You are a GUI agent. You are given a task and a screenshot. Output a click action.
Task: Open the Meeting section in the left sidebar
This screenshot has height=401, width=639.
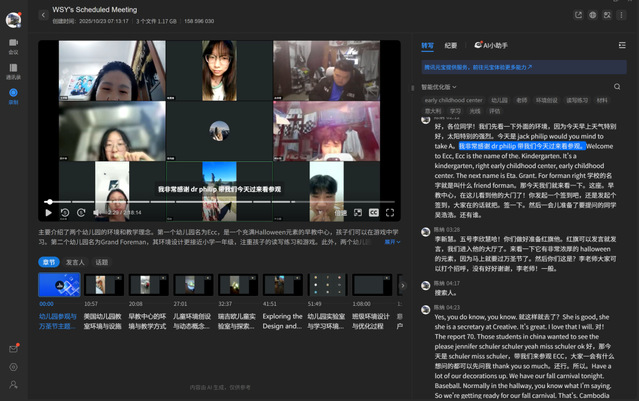[x=13, y=46]
